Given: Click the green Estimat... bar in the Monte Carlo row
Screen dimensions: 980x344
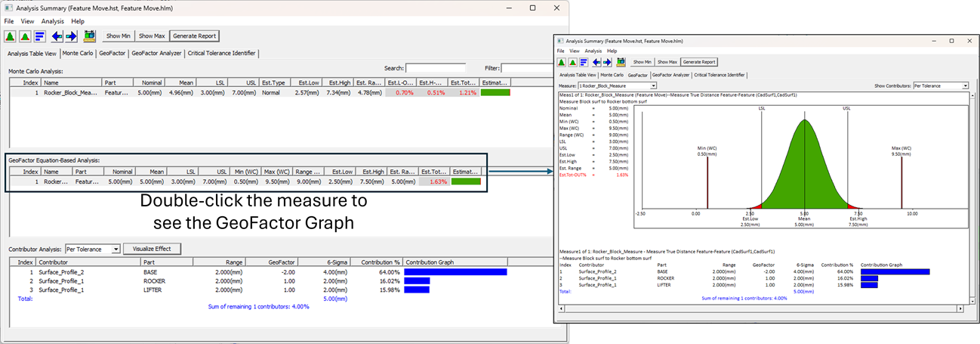Looking at the screenshot, I should (x=495, y=92).
